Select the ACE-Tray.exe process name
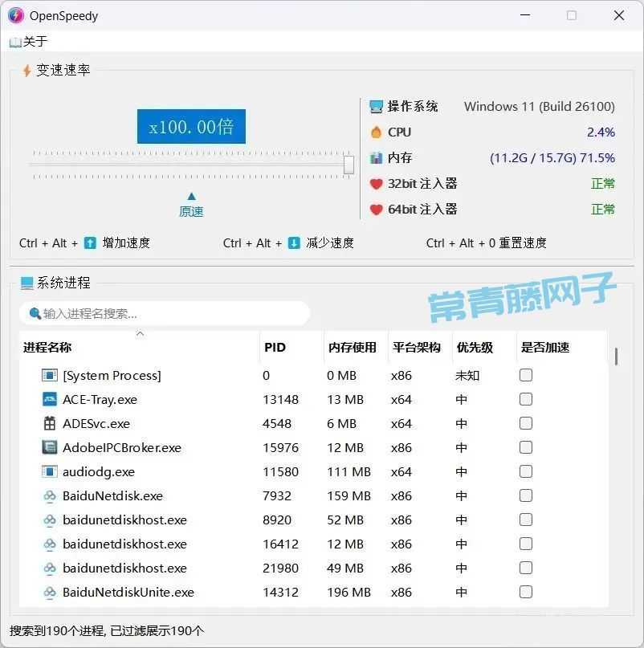This screenshot has width=644, height=648. (x=100, y=400)
